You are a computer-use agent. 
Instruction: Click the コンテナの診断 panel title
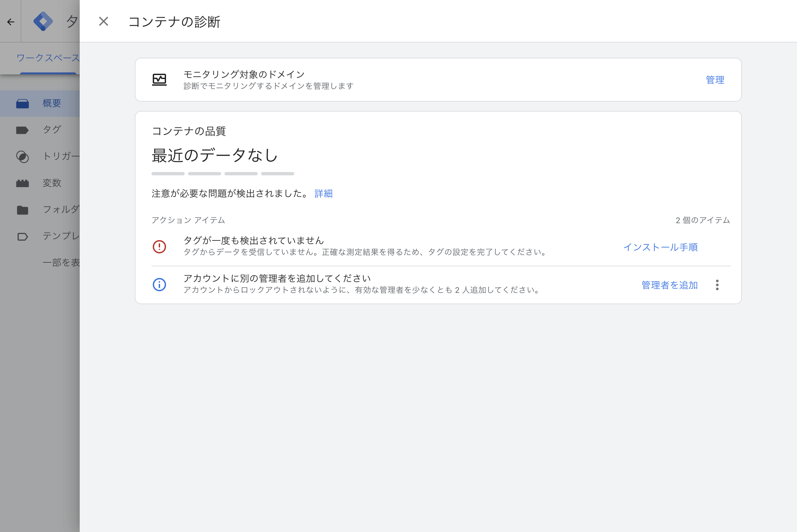click(174, 22)
